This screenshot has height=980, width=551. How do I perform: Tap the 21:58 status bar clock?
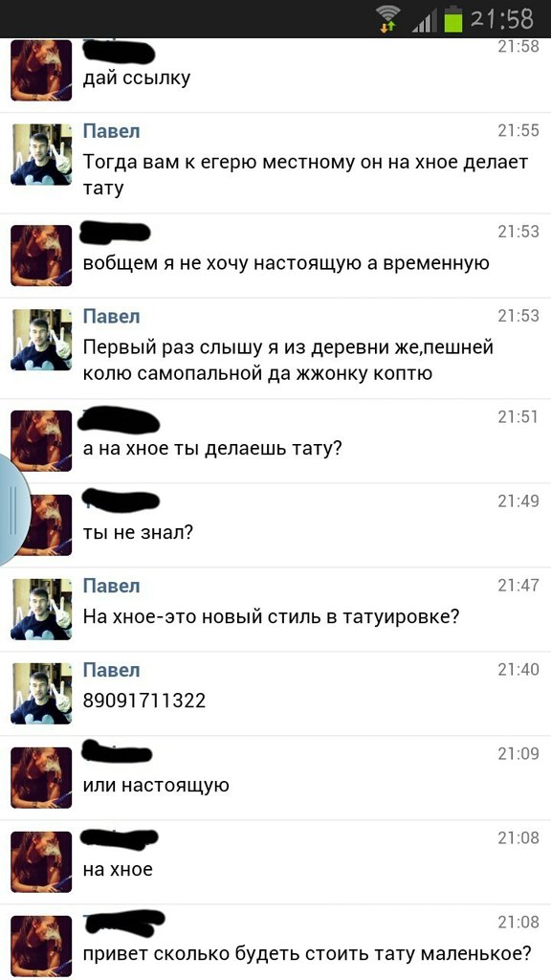click(501, 19)
